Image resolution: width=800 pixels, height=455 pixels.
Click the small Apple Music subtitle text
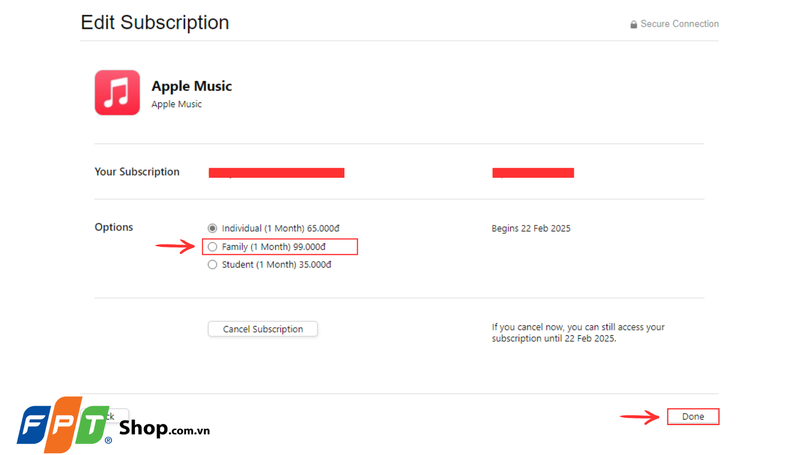coord(176,104)
